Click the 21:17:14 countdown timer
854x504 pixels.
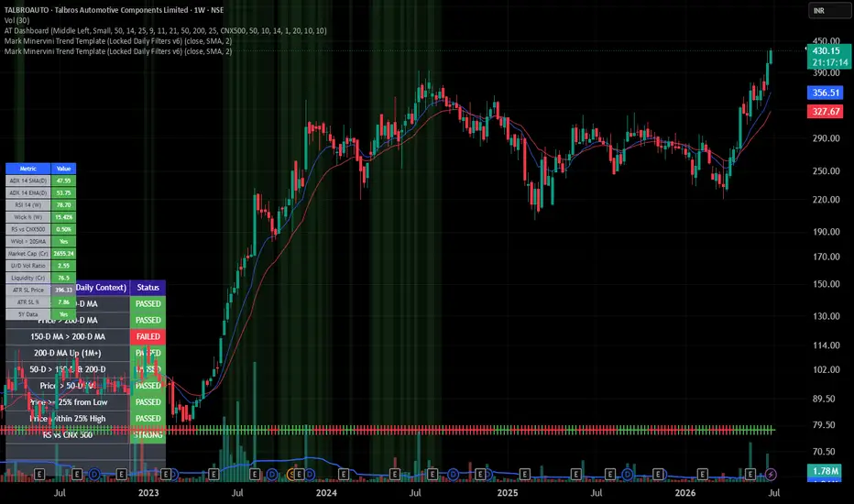[829, 62]
